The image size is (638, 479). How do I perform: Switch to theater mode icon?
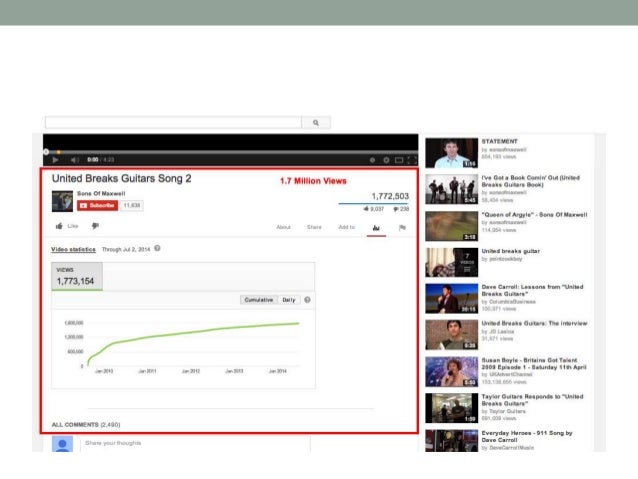tap(399, 160)
